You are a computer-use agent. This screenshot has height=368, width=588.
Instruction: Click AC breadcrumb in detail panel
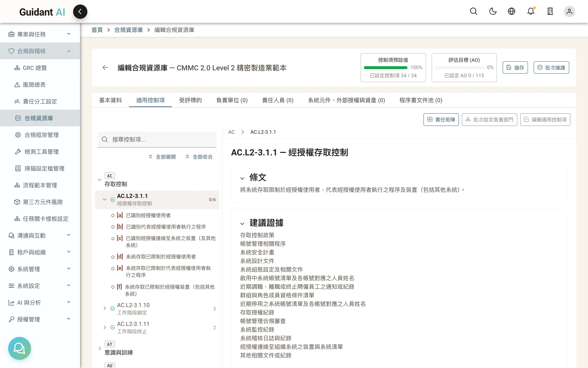(x=231, y=132)
